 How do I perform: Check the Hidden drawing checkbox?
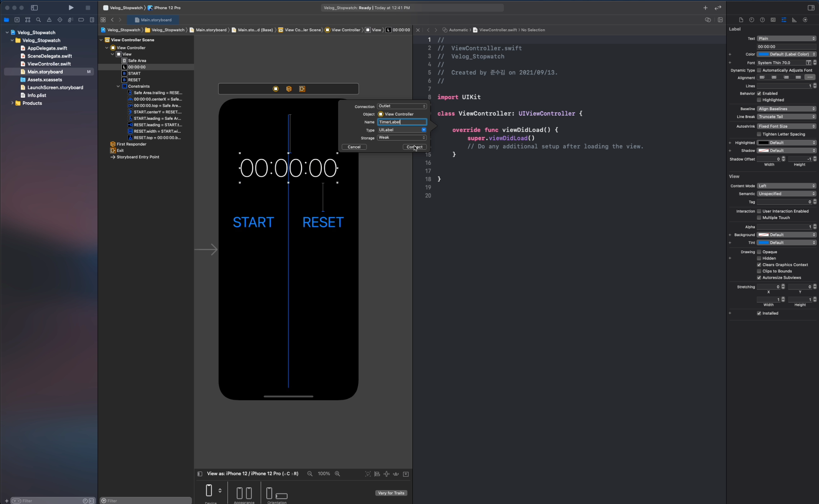[x=759, y=258]
